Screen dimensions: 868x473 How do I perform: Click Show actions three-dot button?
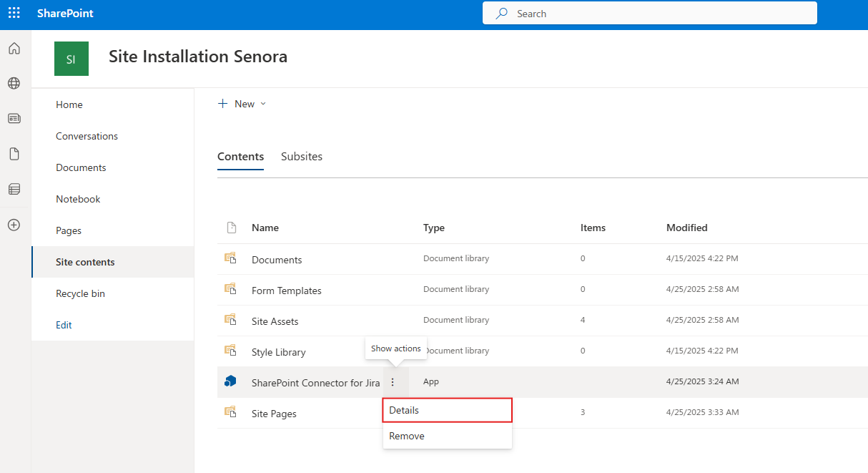393,382
